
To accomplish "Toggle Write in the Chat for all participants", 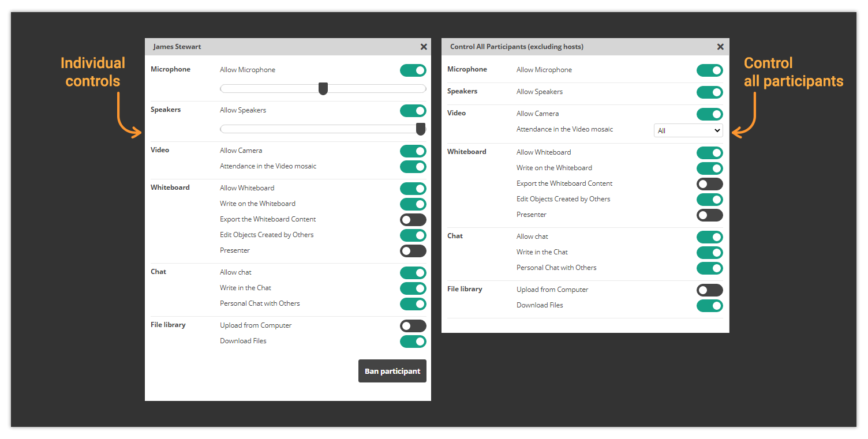I will (x=710, y=253).
